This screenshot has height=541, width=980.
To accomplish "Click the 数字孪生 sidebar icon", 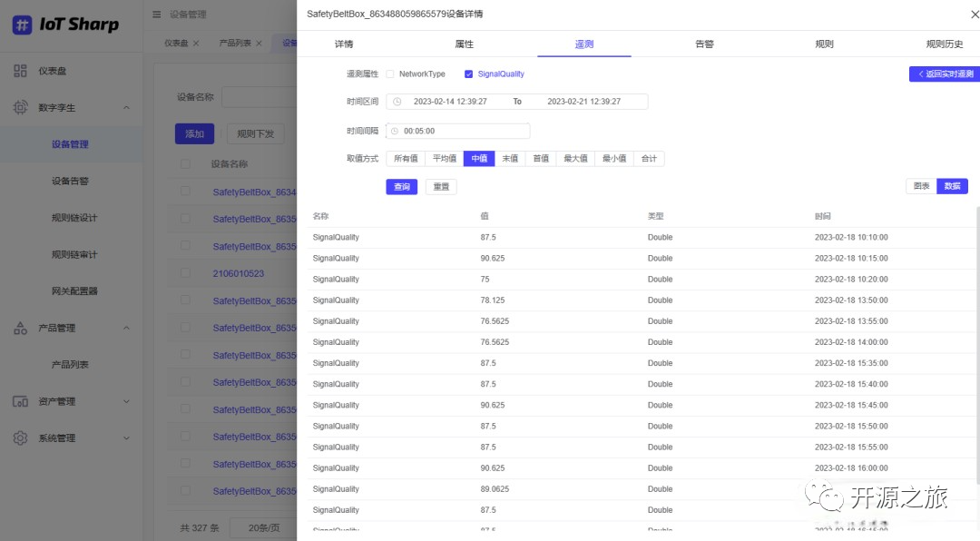I will click(x=21, y=107).
